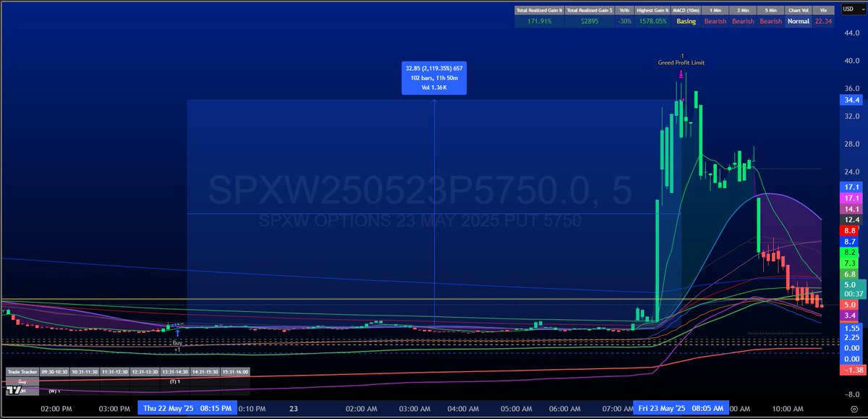Click the 171.91% realized gain value
The width and height of the screenshot is (868, 419).
(x=539, y=22)
